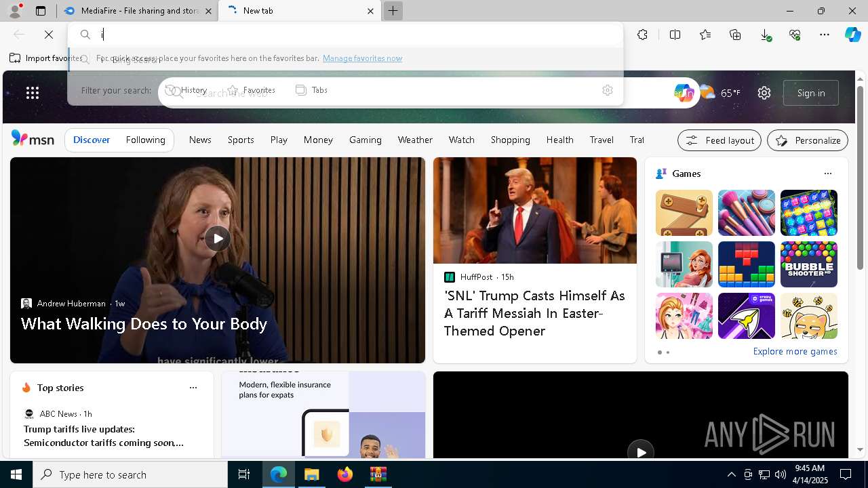
Task: Open the Play menu item
Action: tap(279, 140)
